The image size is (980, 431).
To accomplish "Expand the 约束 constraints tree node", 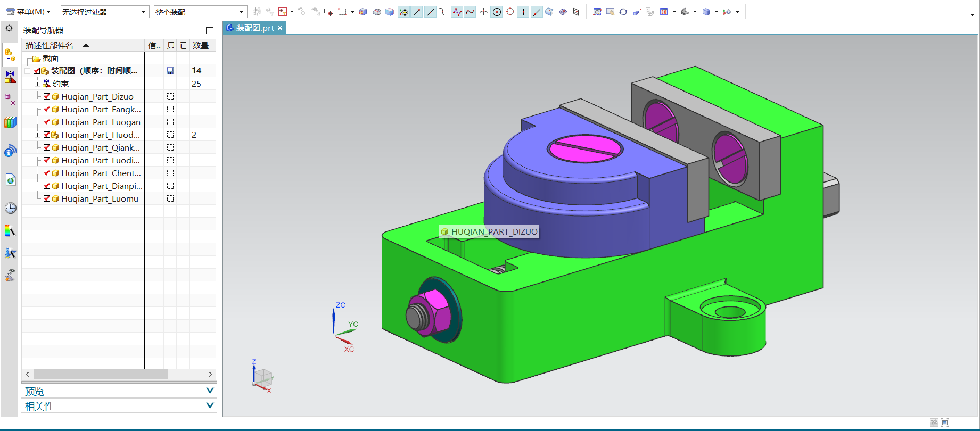I will (37, 84).
